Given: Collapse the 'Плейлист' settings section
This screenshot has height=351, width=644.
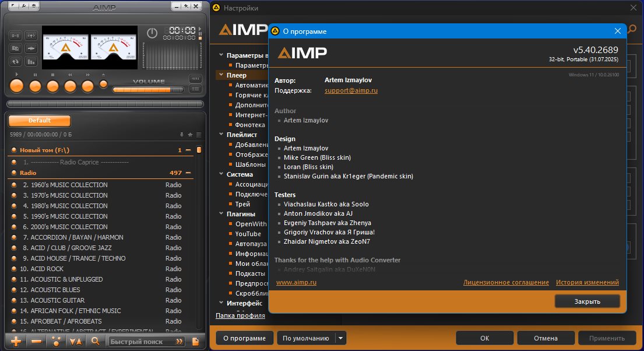Looking at the screenshot, I should coord(221,135).
